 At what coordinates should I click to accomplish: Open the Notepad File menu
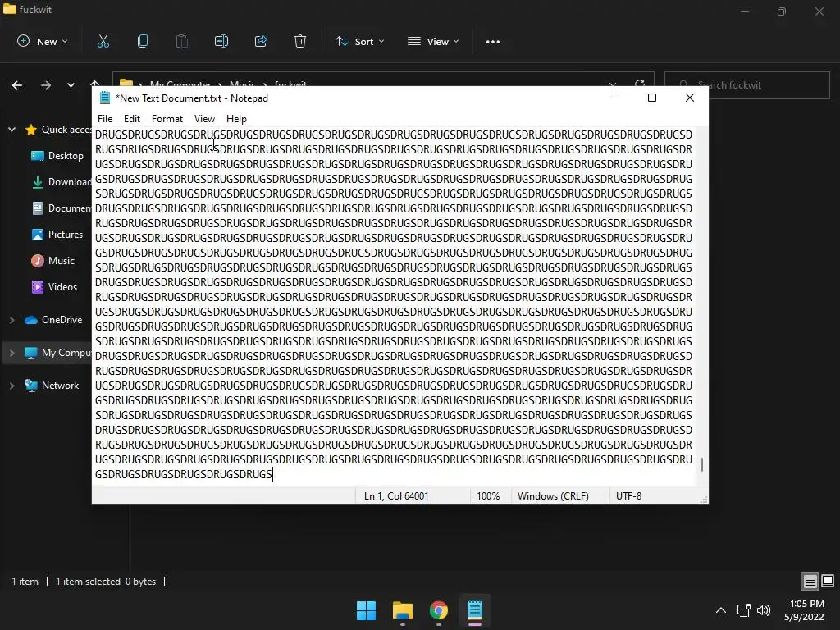click(105, 119)
